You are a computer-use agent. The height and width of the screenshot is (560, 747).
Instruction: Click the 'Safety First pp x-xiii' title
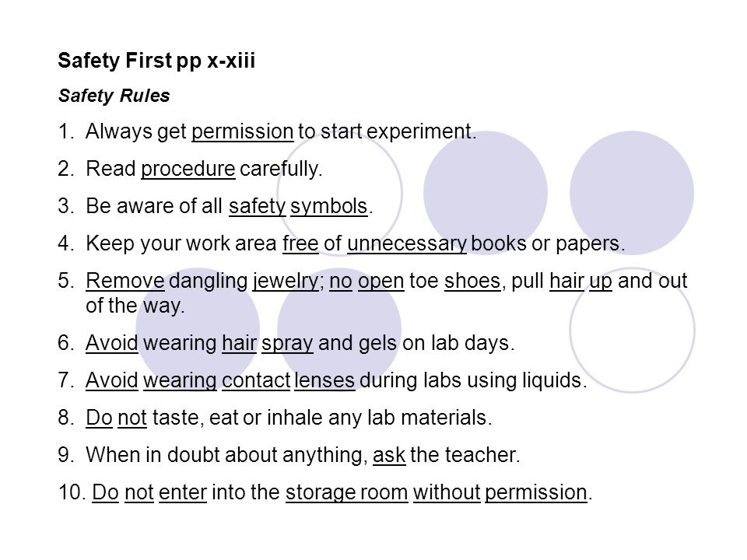(156, 61)
